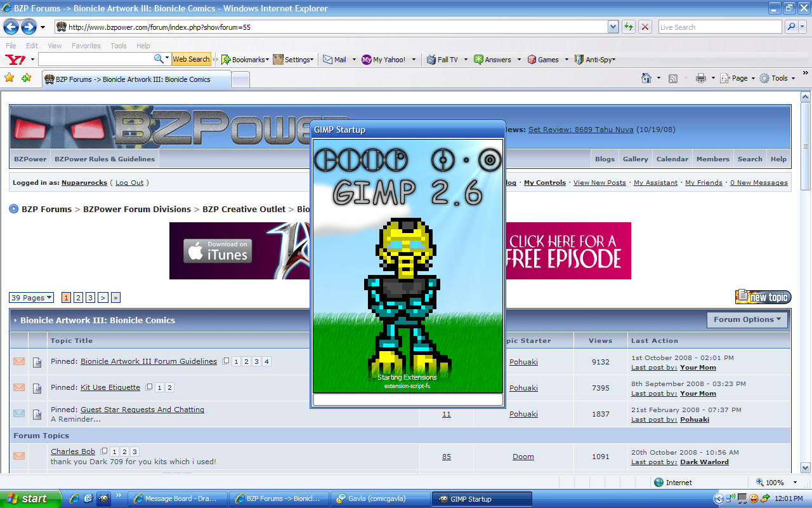Click the Refresh page icon
This screenshot has height=508, width=812.
[628, 27]
